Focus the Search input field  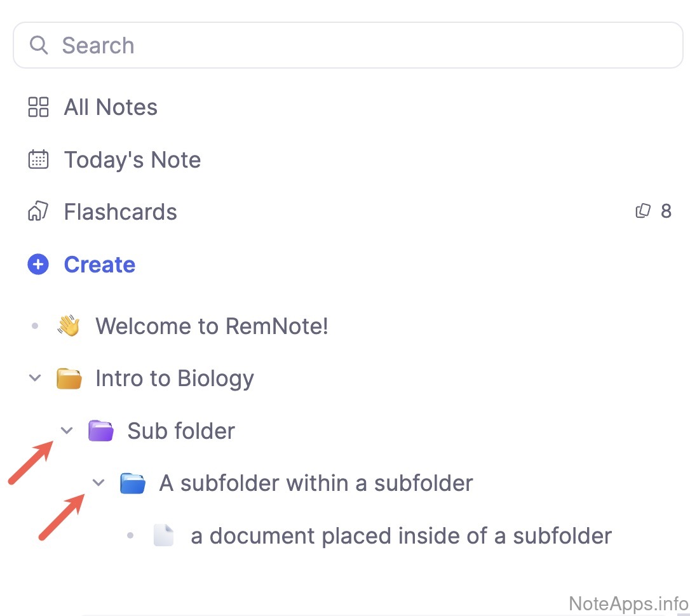point(356,45)
